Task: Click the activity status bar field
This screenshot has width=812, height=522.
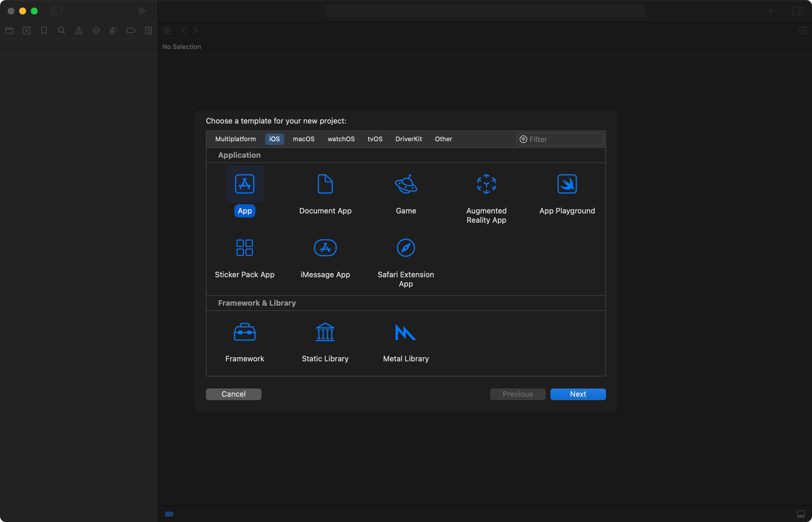Action: point(485,11)
